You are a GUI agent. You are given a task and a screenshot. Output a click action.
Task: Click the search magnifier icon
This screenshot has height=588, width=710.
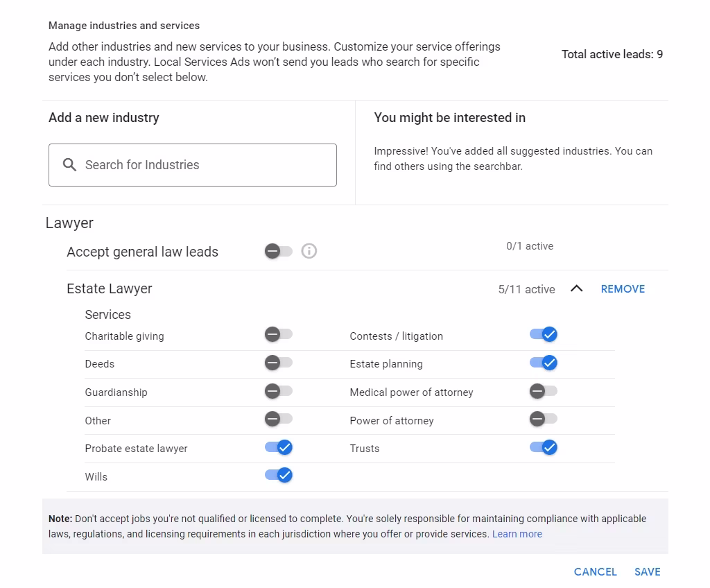point(69,165)
